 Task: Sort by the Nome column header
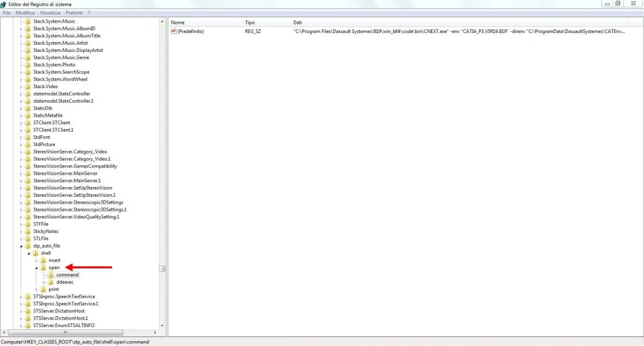(205, 23)
